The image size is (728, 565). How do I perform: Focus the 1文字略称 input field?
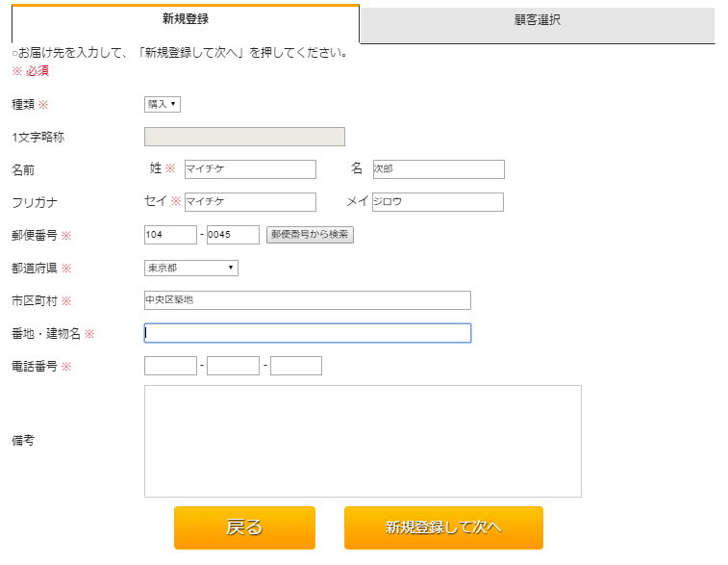[x=244, y=137]
